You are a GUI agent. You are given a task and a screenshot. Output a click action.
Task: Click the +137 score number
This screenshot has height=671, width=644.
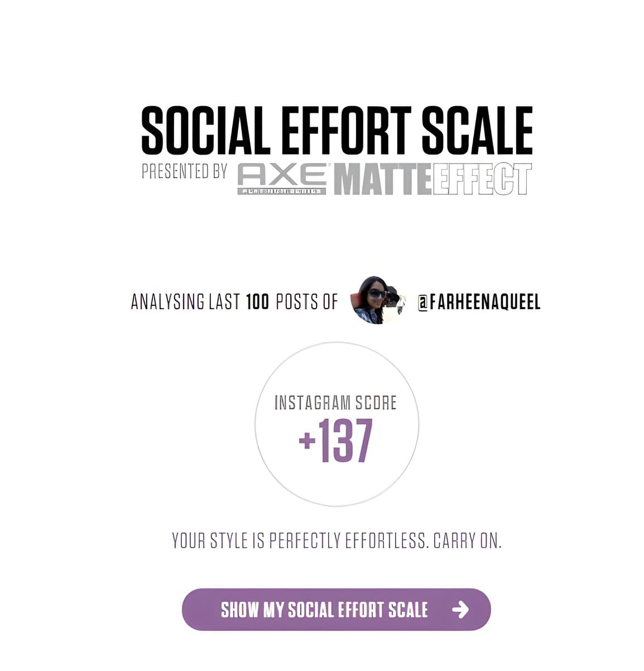336,442
